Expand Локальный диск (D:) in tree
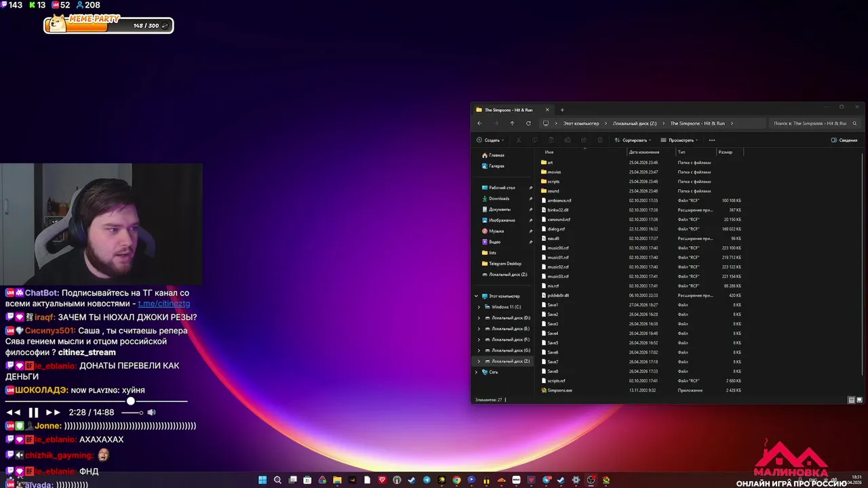The width and height of the screenshot is (868, 488). 479,318
